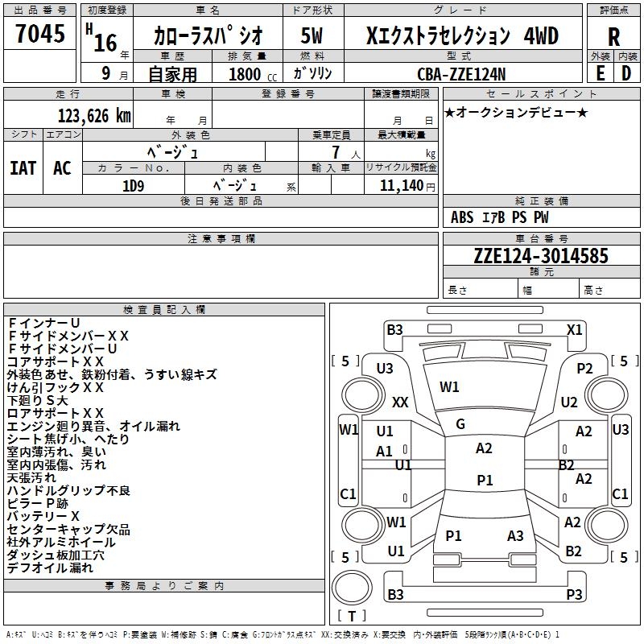Click the note FサイドメンバーXX
This screenshot has width=644, height=644.
click(x=68, y=336)
